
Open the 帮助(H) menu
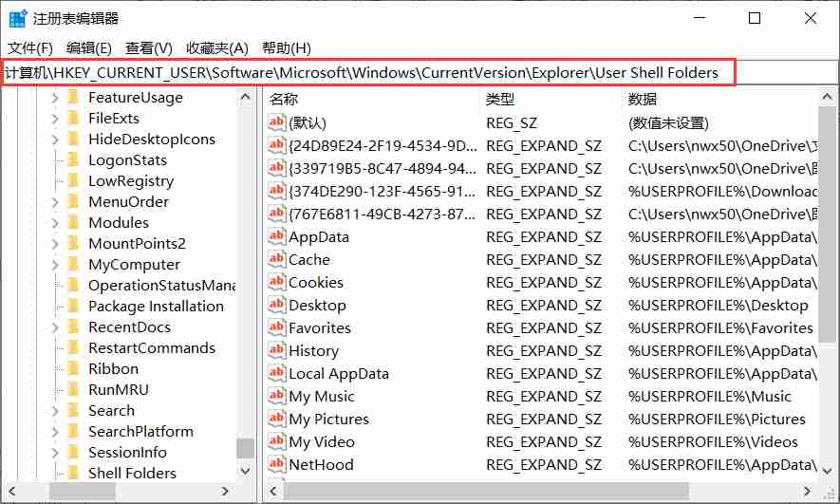point(286,48)
